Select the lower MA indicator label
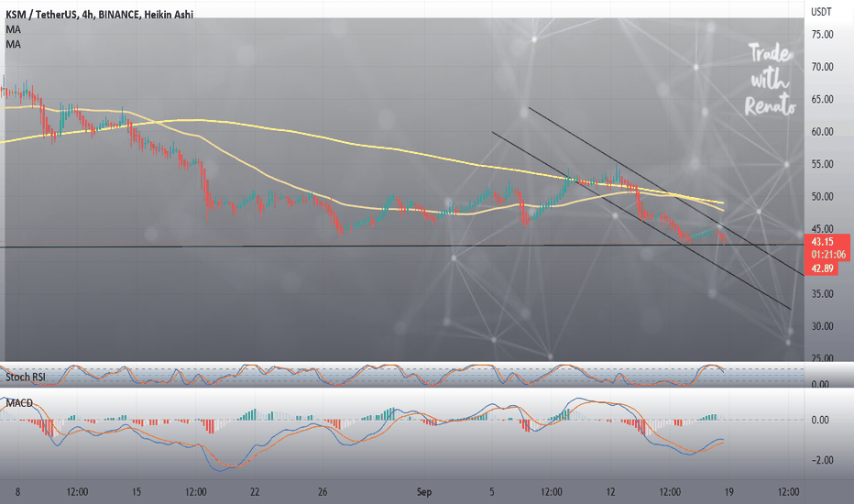 click(x=13, y=44)
